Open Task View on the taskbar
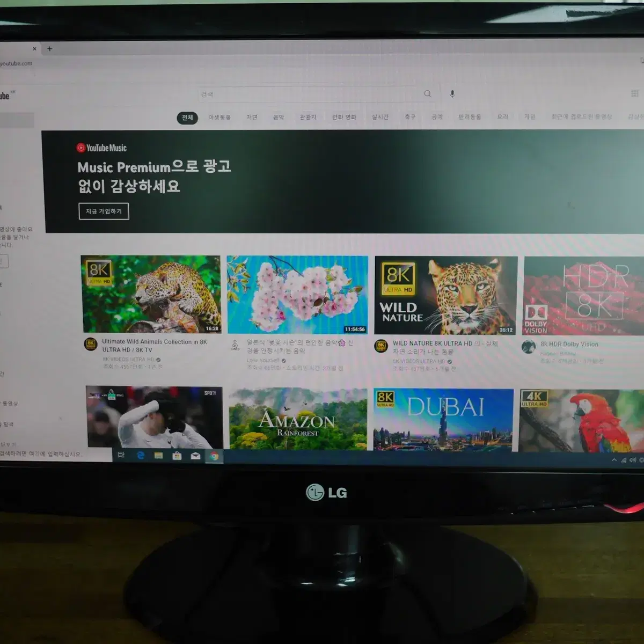644x644 pixels. [x=121, y=455]
